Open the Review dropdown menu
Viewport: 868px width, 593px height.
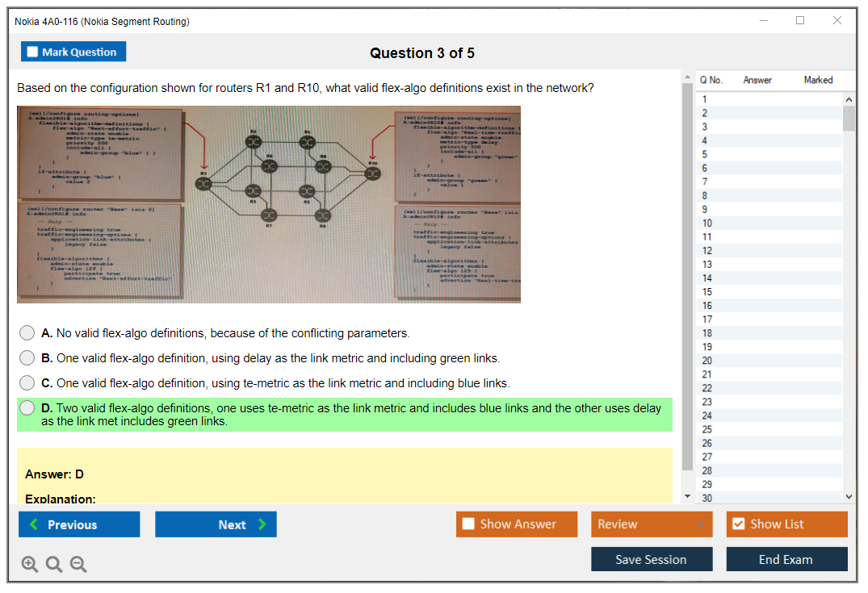point(651,524)
